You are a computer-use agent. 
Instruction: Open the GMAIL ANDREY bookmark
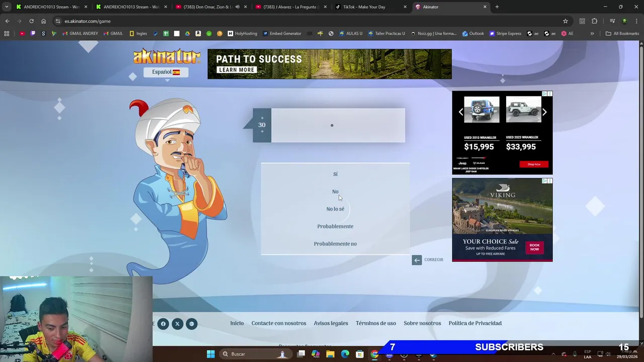80,34
